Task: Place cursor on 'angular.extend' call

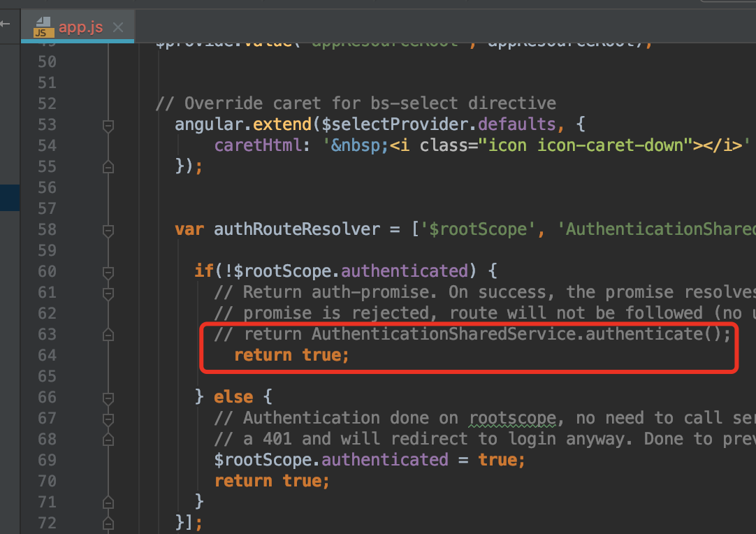Action: pos(243,124)
